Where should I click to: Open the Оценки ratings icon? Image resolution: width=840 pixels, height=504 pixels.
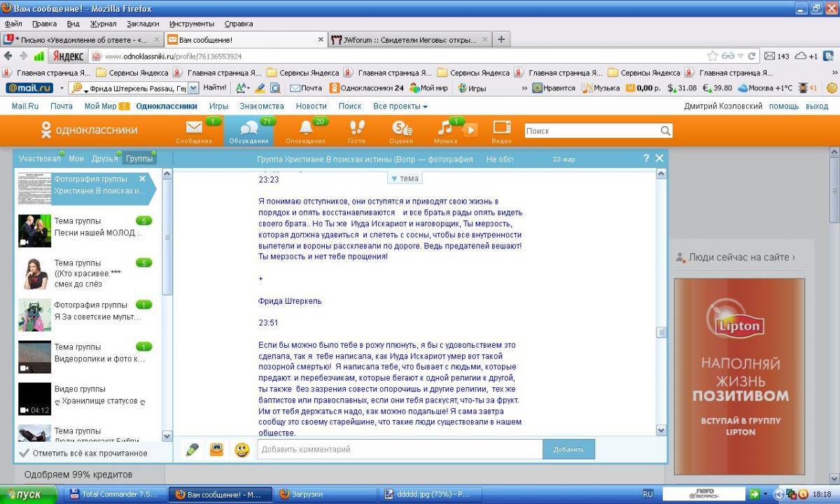click(400, 129)
